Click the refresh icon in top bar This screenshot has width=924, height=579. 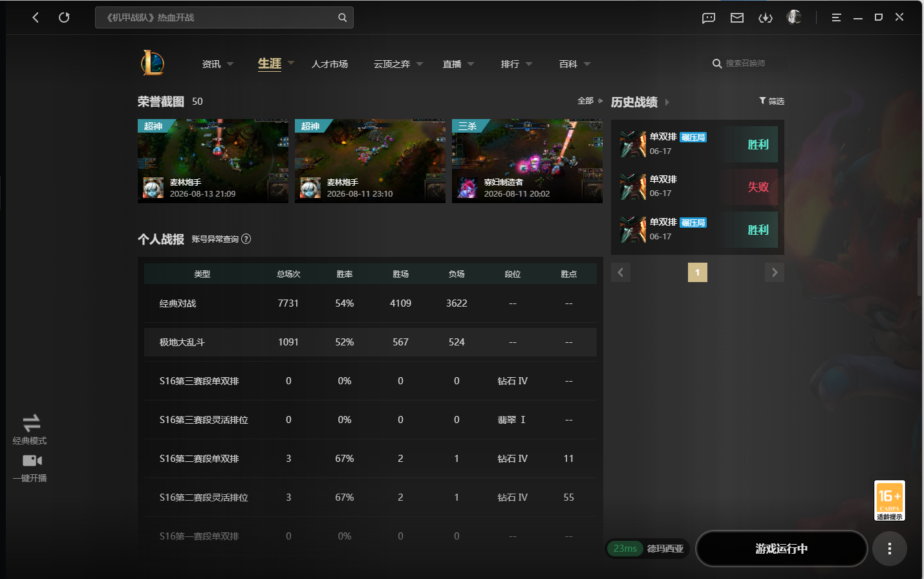pos(64,17)
